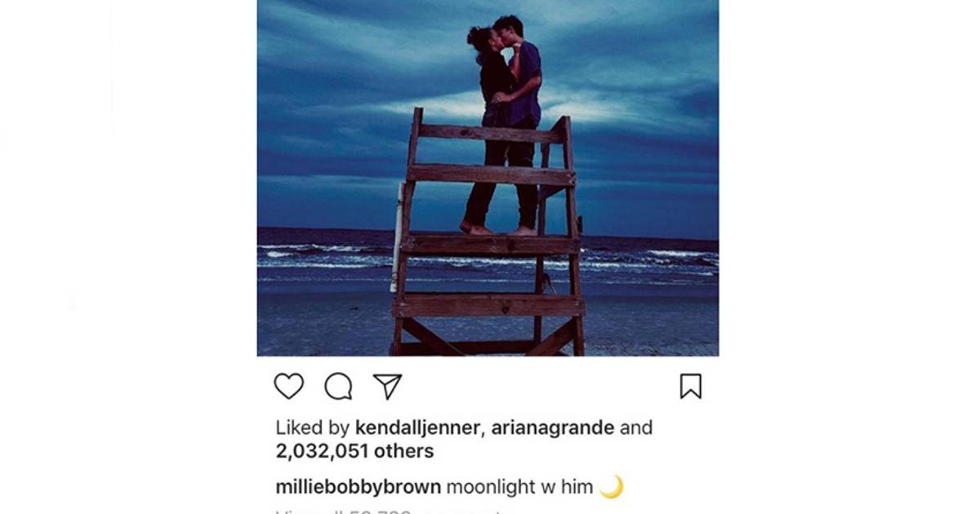Click the wooden lifeguard stand in the photo
980x514 pixels.
point(488,245)
